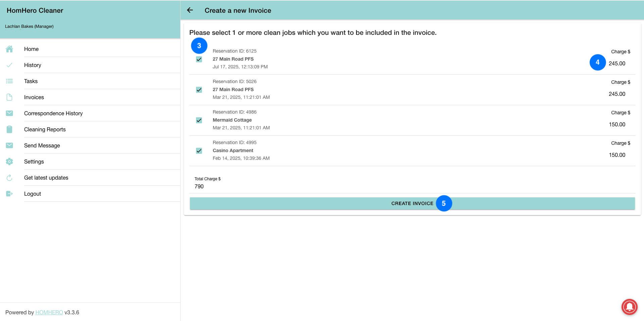
Task: Deselect the Casino Apartment job checkbox
Action: click(199, 151)
